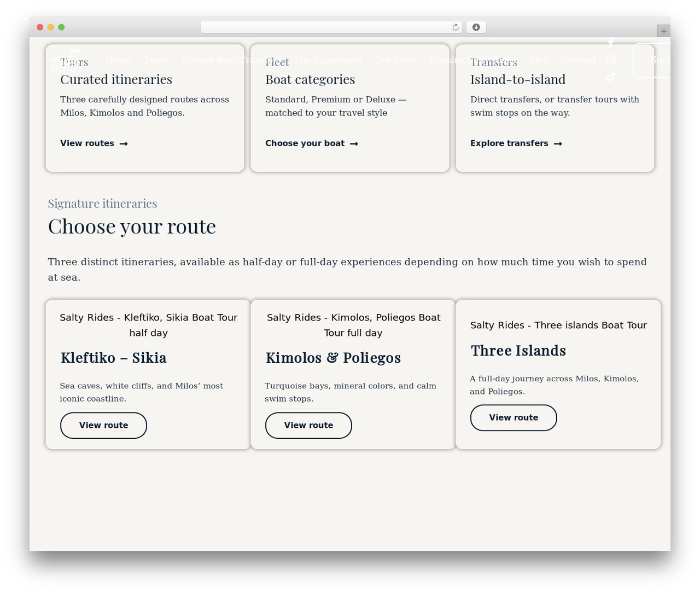700x593 pixels.
Task: Open the Tours navigation menu item
Action: point(157,60)
